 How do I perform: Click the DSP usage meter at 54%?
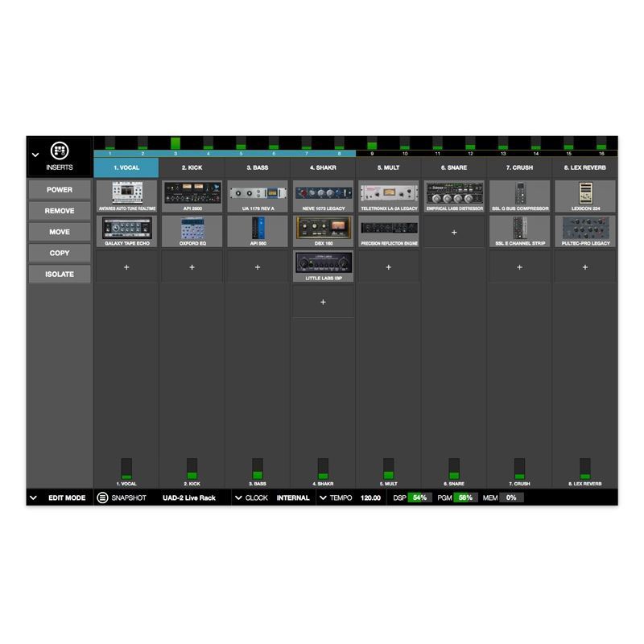click(419, 497)
